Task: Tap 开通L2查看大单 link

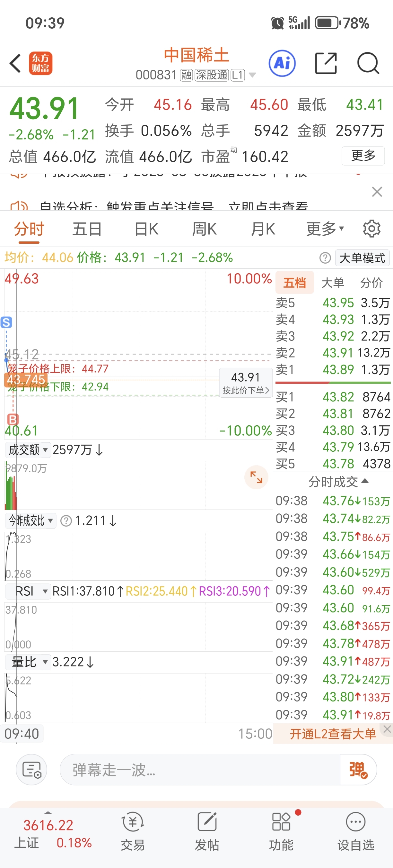Action: tap(333, 734)
